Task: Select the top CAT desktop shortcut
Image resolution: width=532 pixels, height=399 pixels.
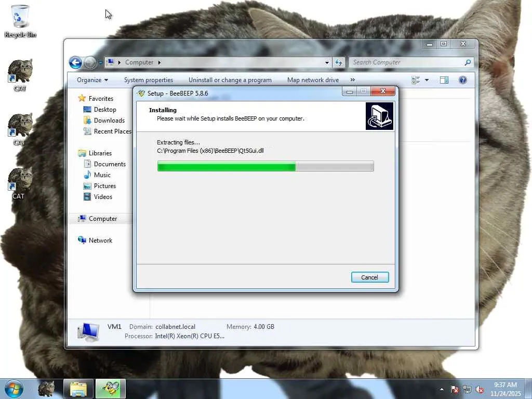Action: point(20,75)
